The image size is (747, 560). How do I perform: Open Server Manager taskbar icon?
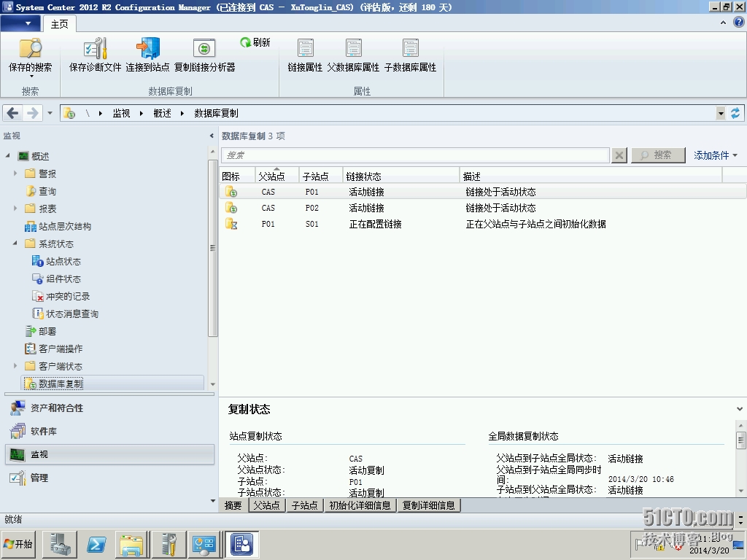[61, 544]
